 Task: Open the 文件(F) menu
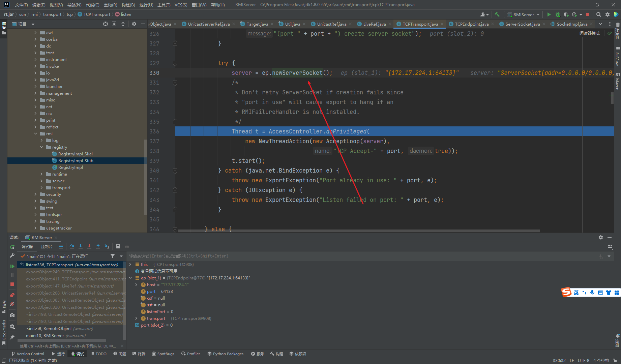tap(21, 5)
